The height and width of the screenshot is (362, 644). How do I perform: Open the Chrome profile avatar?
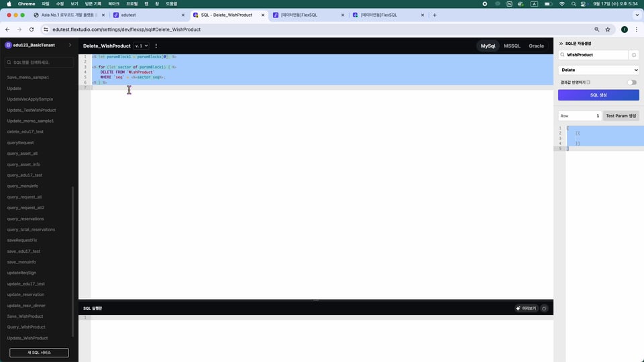pos(625,29)
